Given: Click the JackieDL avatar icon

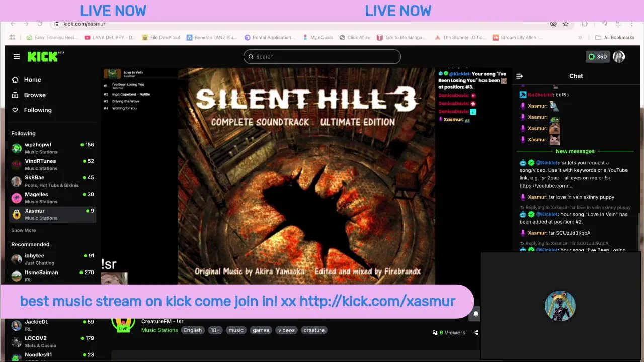Looking at the screenshot, I should tap(17, 325).
